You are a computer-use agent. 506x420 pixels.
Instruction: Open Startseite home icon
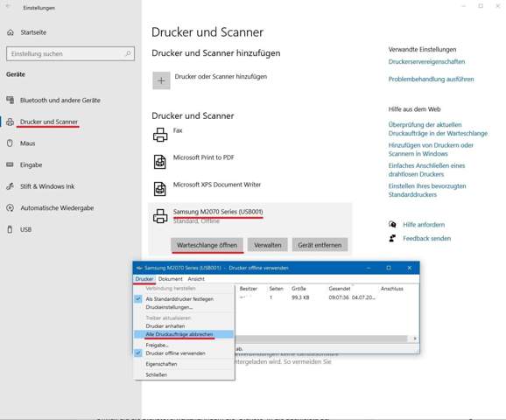[11, 32]
